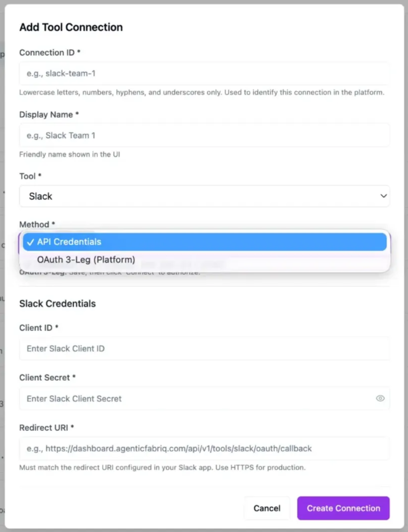Viewport: 408px width, 532px height.
Task: Focus the Enter Slack Client ID field
Action: 204,349
